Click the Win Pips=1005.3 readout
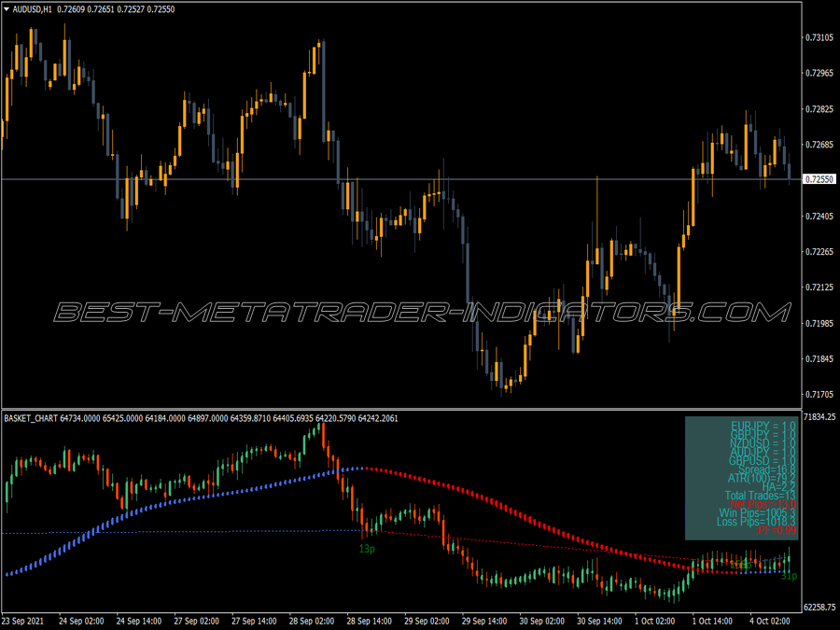This screenshot has width=840, height=630. (758, 513)
